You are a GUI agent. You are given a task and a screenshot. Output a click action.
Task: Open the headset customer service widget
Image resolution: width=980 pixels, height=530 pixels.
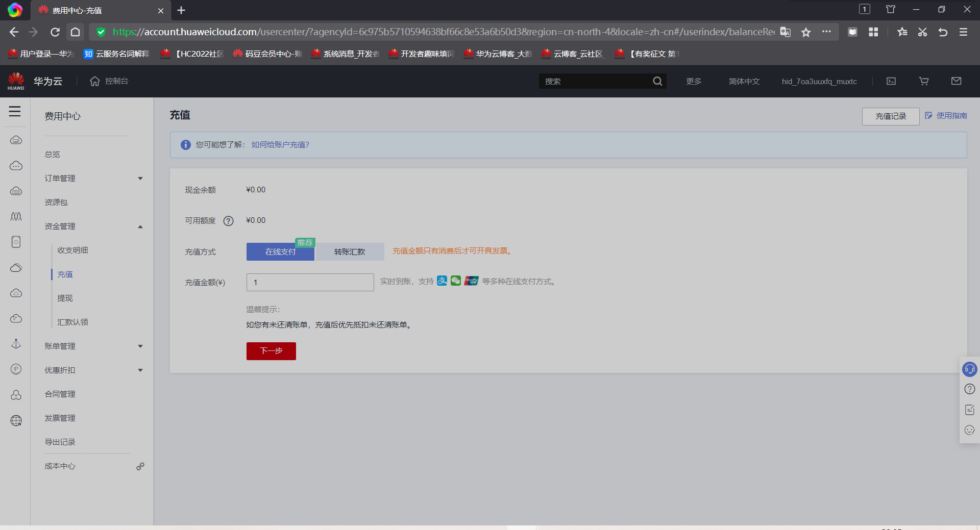click(970, 369)
